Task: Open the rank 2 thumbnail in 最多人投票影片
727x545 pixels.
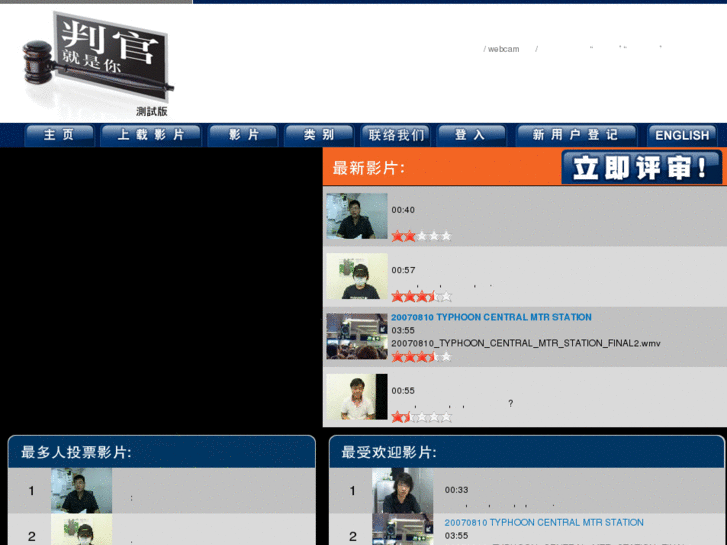Action: click(82, 530)
